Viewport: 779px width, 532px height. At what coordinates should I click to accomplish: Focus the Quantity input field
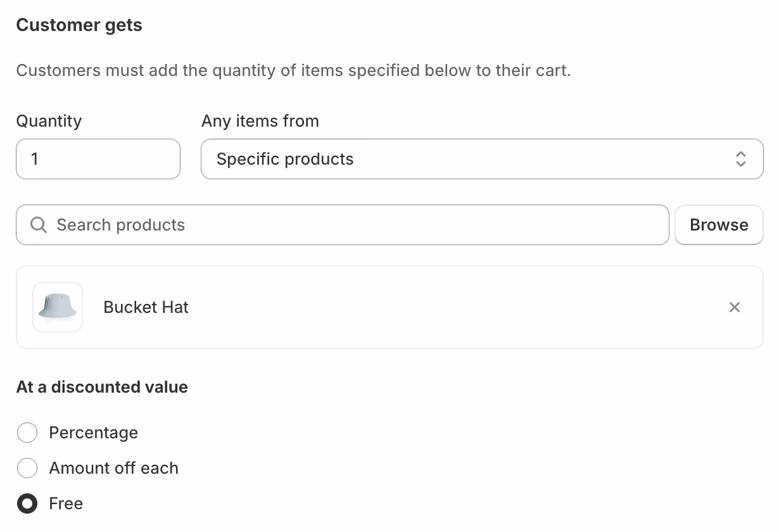pos(98,159)
